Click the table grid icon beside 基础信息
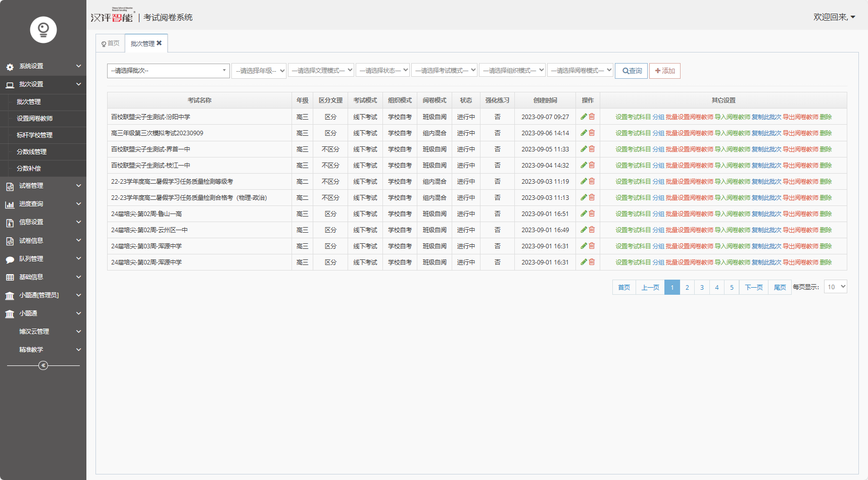The height and width of the screenshot is (480, 868). coord(10,278)
